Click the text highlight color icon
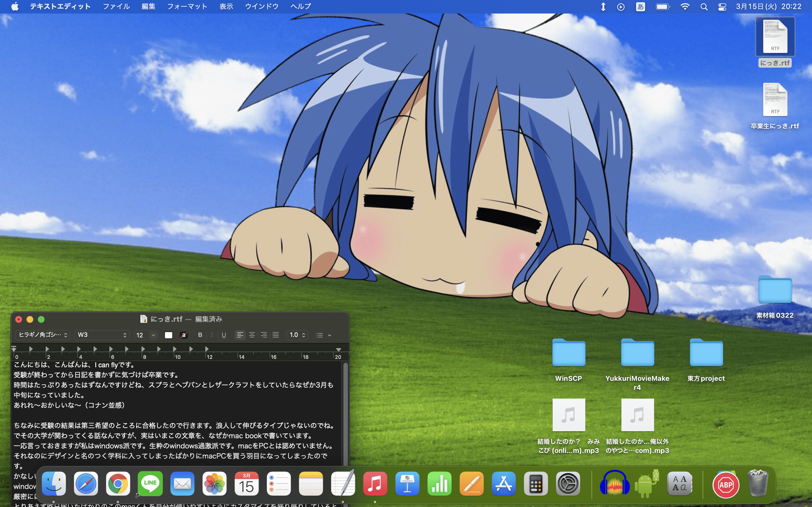The height and width of the screenshot is (507, 812). click(x=184, y=335)
